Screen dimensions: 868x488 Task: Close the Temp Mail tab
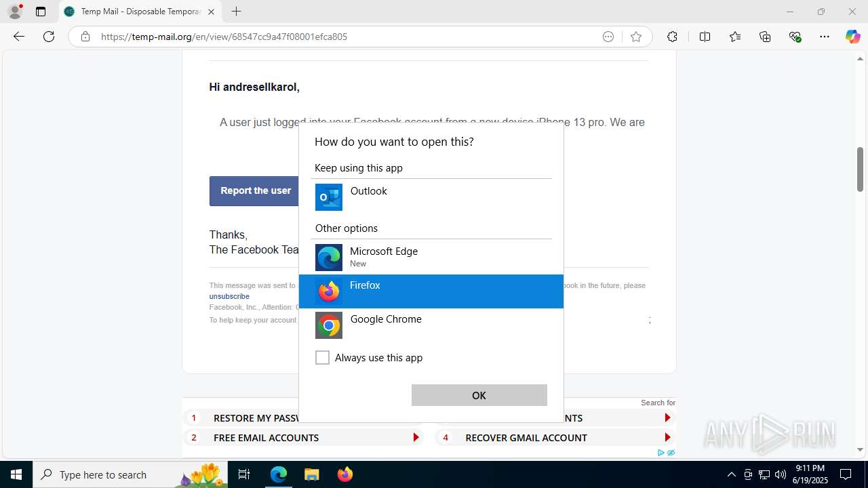211,12
